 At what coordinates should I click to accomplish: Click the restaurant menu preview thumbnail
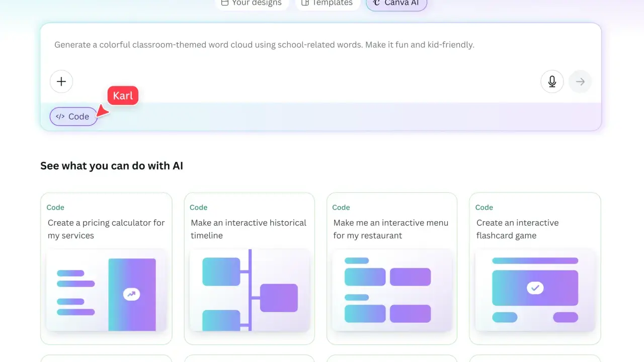(392, 290)
